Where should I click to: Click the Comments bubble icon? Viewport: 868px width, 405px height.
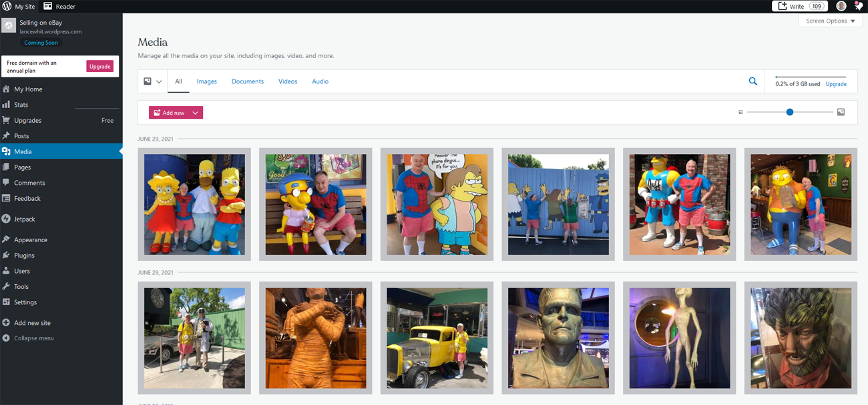coord(6,182)
